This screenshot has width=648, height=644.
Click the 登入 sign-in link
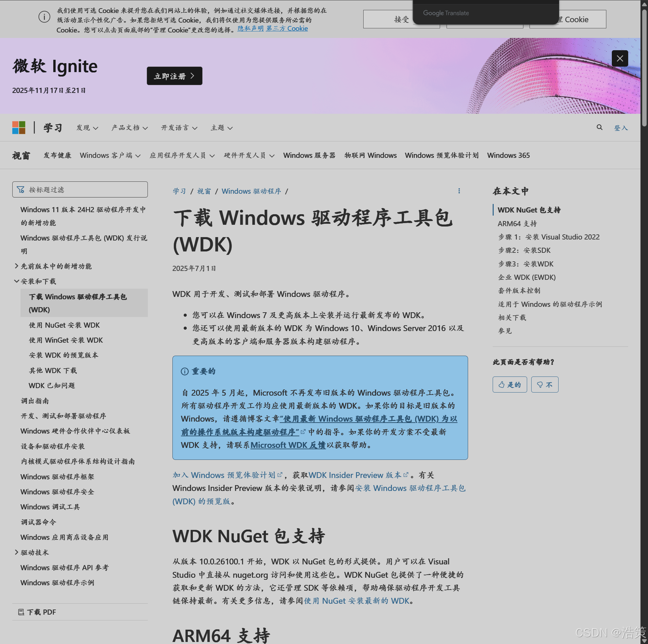621,128
